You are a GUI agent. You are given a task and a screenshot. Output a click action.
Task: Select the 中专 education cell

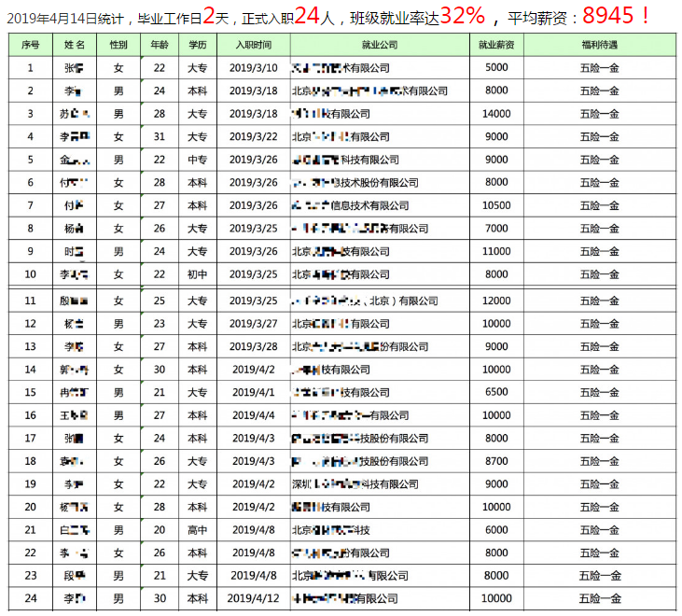click(x=197, y=160)
